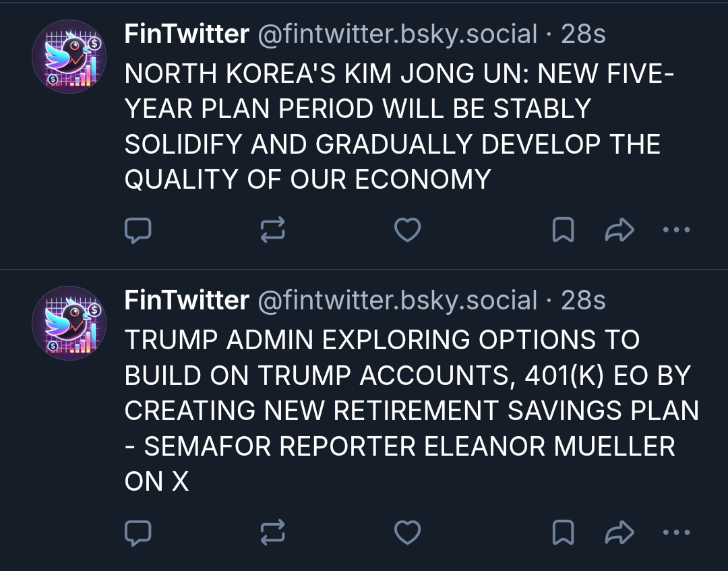
Task: Share the Trump retirement savings post
Action: (x=619, y=533)
